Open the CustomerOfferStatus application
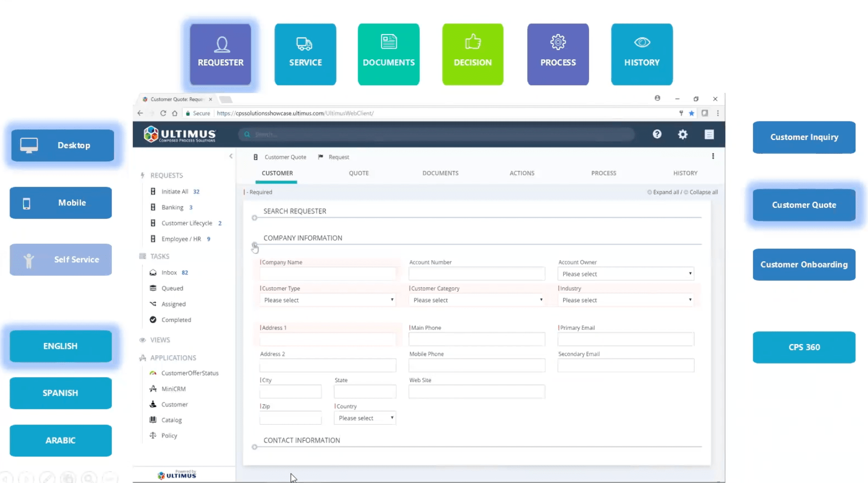 (189, 373)
